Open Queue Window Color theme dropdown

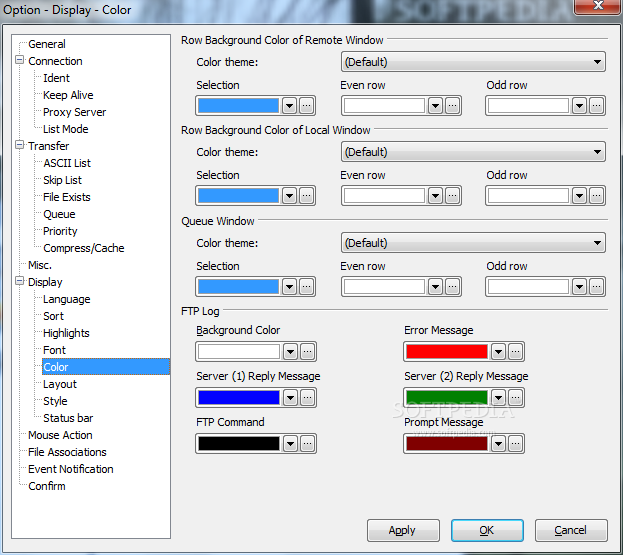473,243
